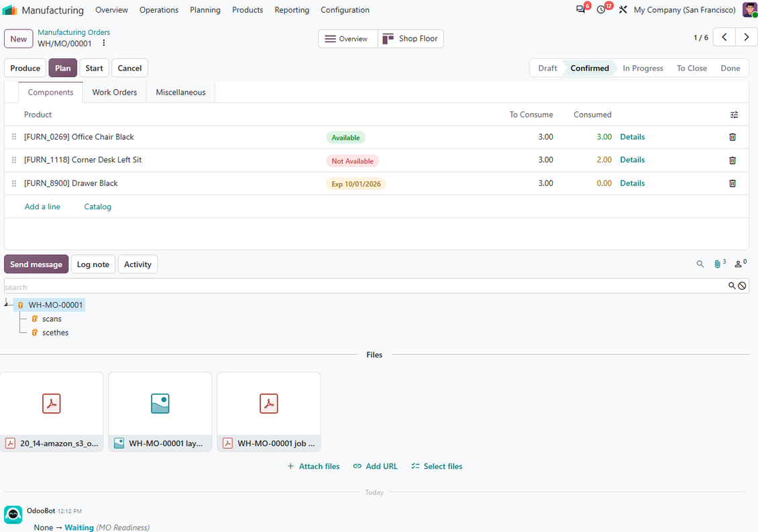Click Add a line
Viewport: 758px width, 532px height.
(x=42, y=207)
